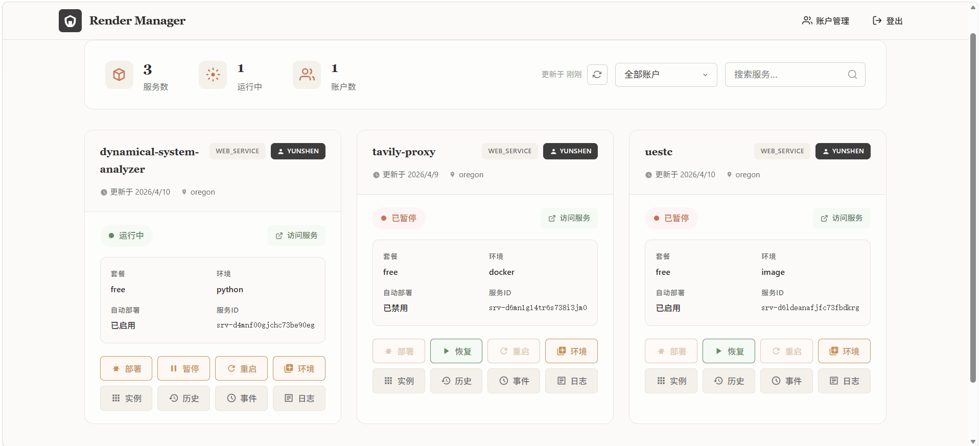Open 账户管理 account management
The width and height of the screenshot is (980, 446).
826,21
